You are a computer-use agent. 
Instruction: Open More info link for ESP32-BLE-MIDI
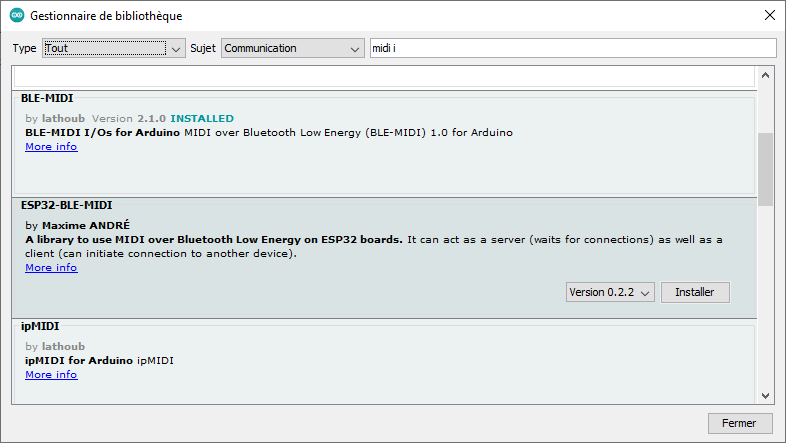pos(51,267)
